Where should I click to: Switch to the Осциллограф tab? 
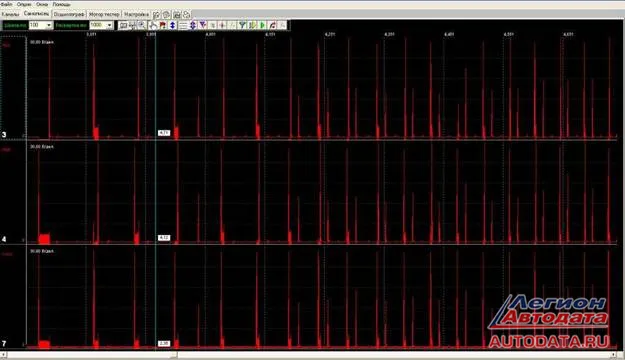coord(69,14)
